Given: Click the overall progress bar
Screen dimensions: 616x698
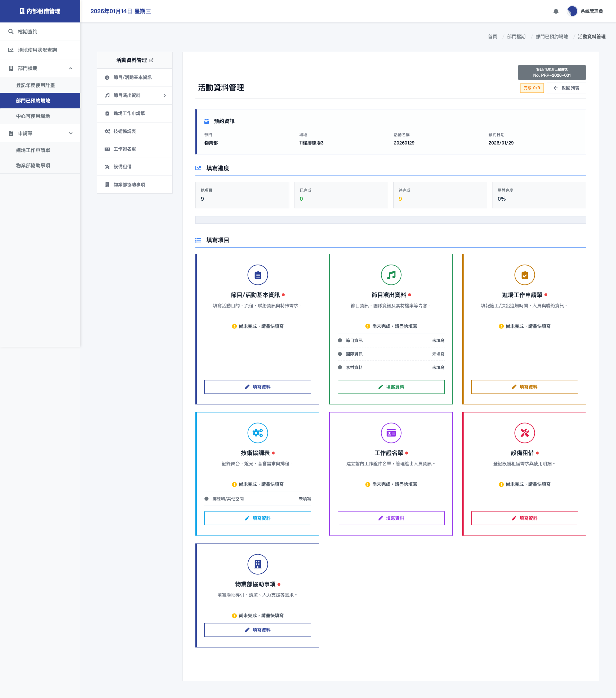Looking at the screenshot, I should 390,220.
